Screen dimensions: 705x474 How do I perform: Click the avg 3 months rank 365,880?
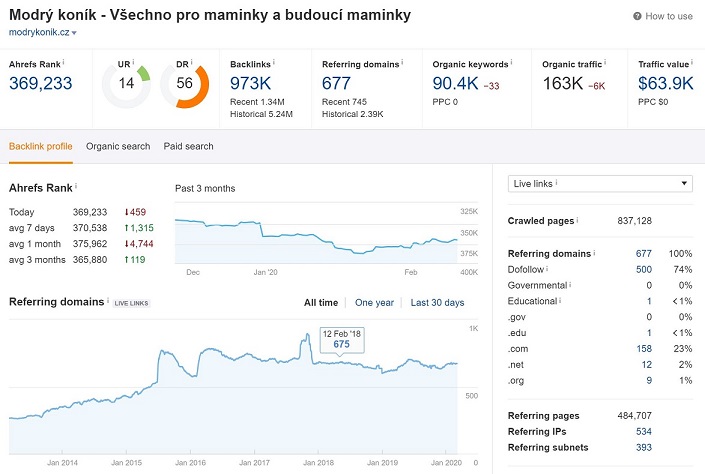pyautogui.click(x=90, y=259)
